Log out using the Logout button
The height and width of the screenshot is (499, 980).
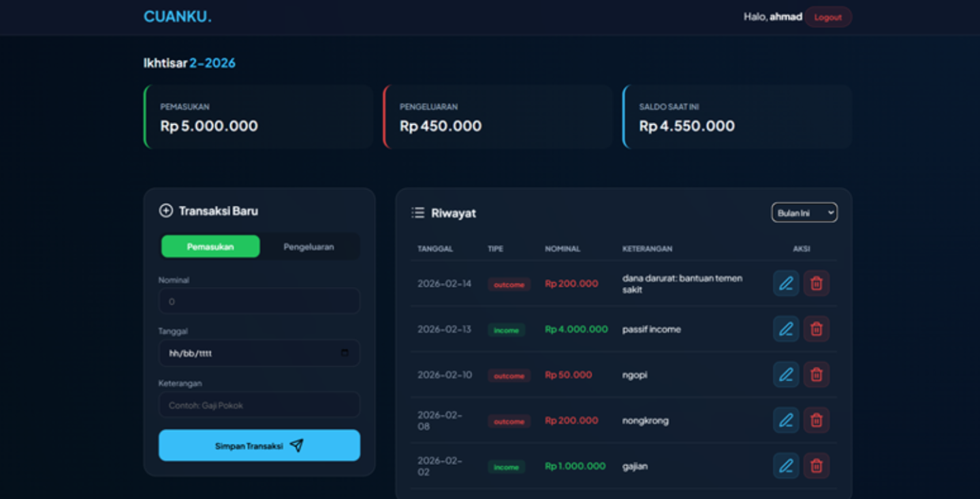(827, 17)
